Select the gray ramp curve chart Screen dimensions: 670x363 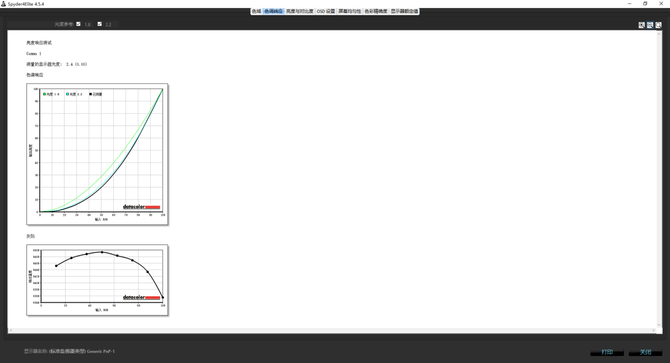(97, 280)
